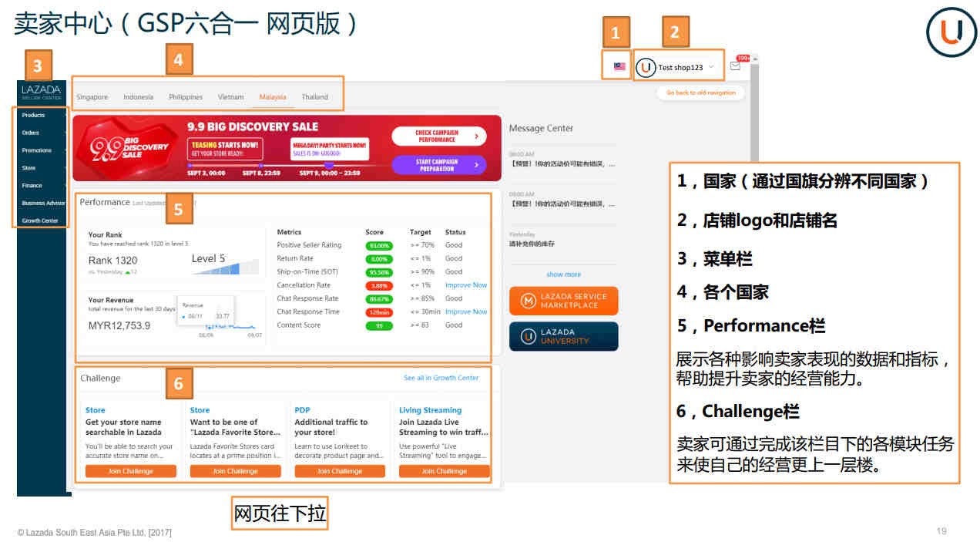Screen dimensions: 980x542
Task: Join the Living Streaming challenge
Action: pyautogui.click(x=444, y=471)
